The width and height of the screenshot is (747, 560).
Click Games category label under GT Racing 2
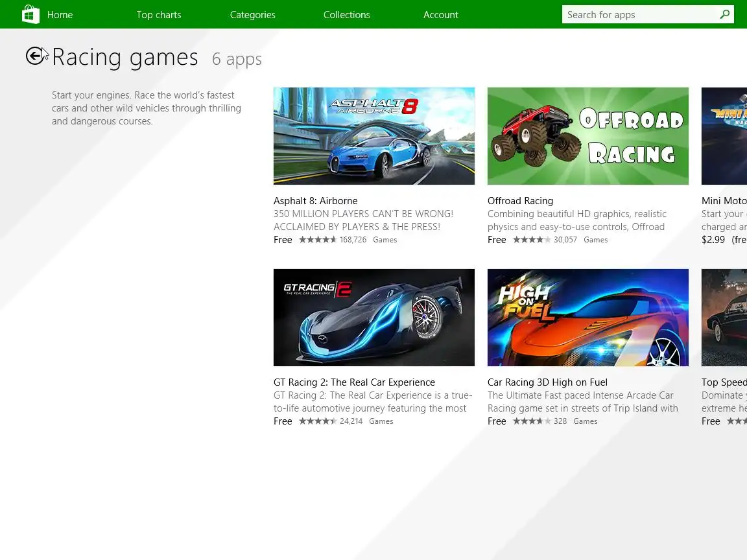(x=381, y=421)
